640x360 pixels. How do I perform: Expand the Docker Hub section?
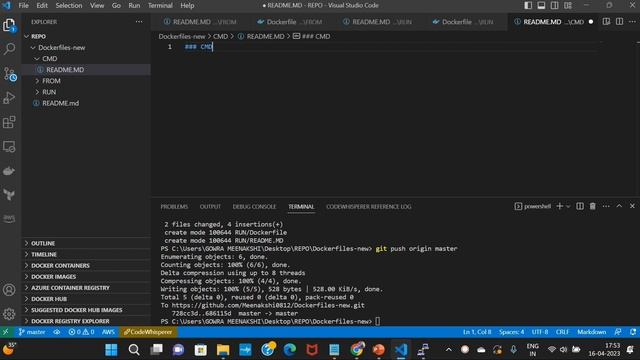point(87,299)
